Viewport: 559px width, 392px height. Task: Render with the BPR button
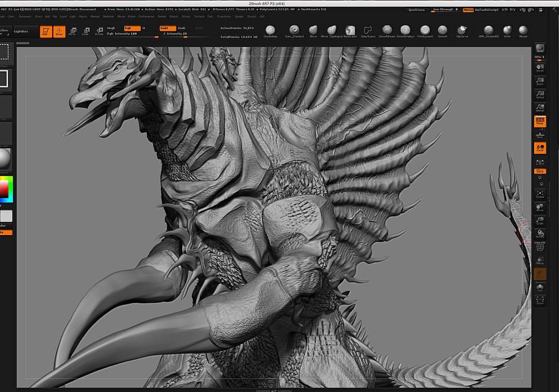[x=540, y=48]
